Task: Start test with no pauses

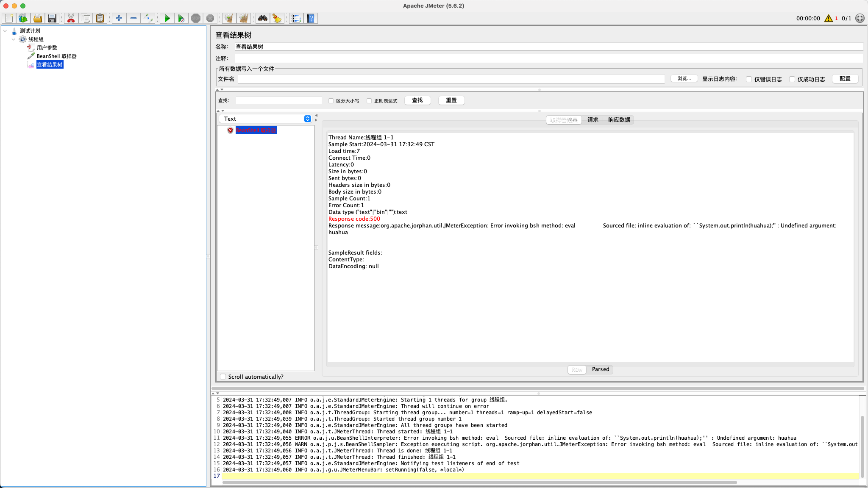Action: [181, 18]
